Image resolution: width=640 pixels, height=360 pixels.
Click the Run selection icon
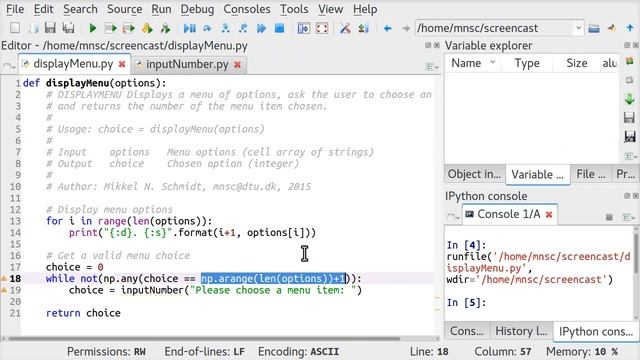pyautogui.click(x=147, y=28)
